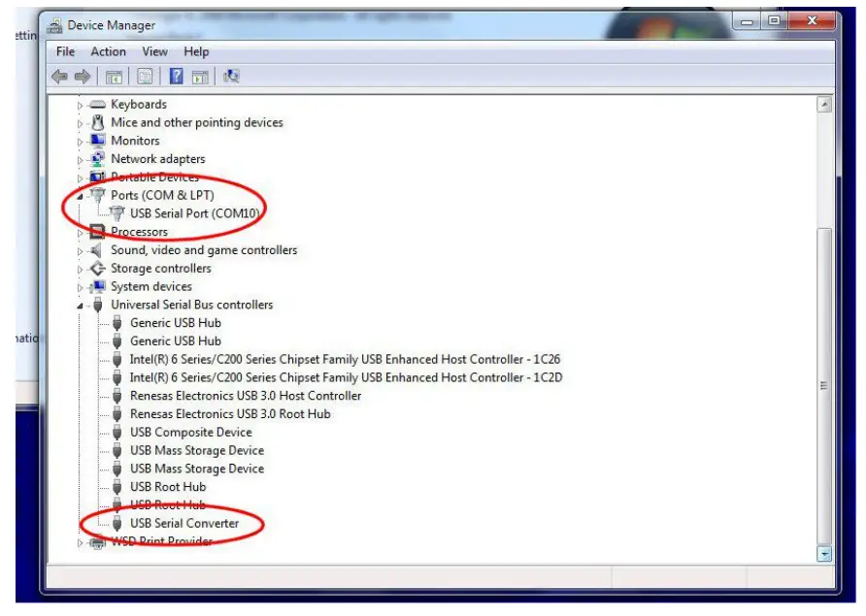The image size is (866, 616).
Task: Maximize the Device Manager window
Action: [775, 21]
